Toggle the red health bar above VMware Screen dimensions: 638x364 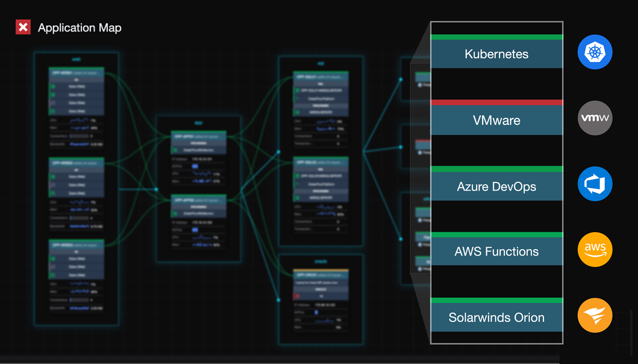click(496, 102)
